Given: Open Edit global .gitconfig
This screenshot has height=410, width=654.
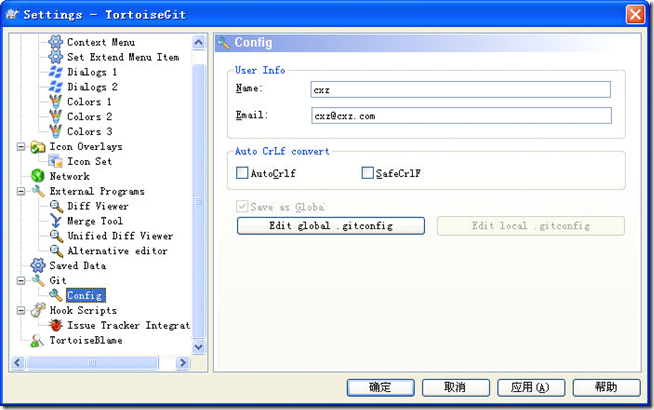Looking at the screenshot, I should click(x=331, y=226).
